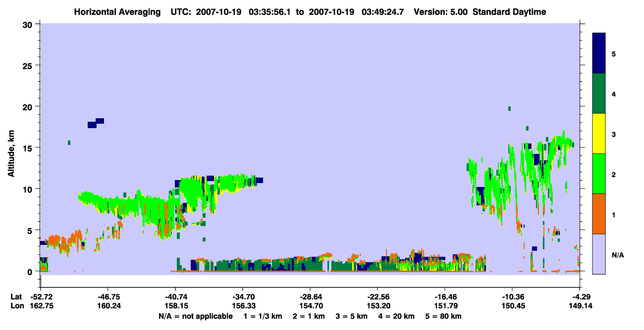The image size is (644, 330).
Task: Click the dark green colorbar segment labeled 4
Action: (599, 94)
